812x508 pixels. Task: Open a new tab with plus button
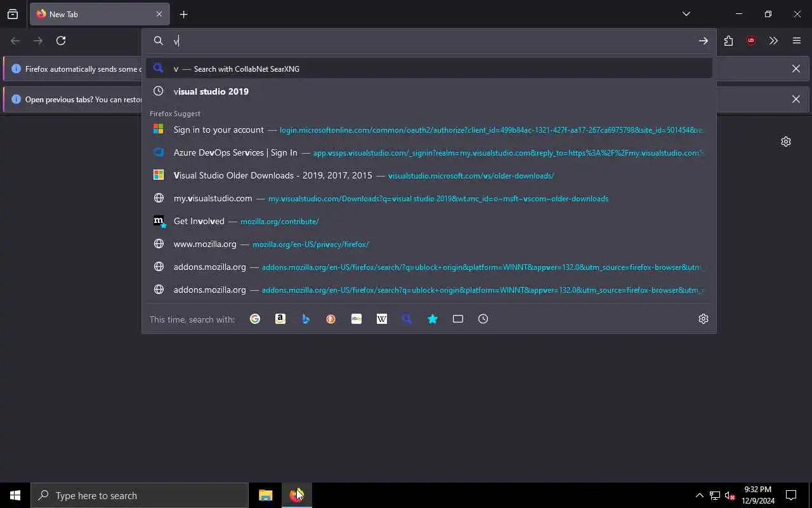point(183,14)
